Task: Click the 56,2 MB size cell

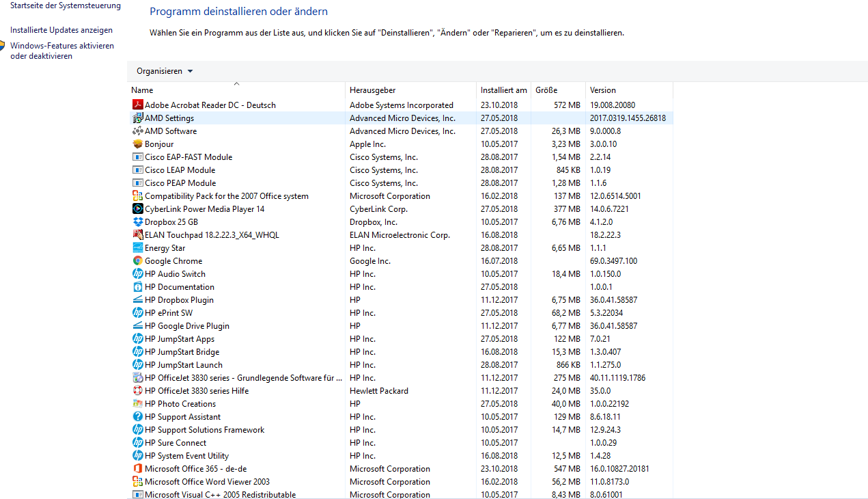Action: point(565,482)
